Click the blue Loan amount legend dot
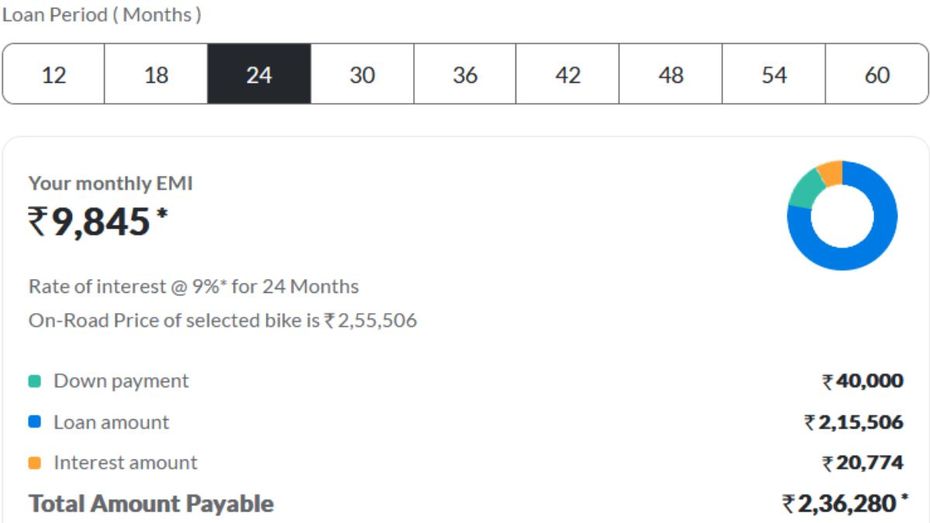The width and height of the screenshot is (930, 523). click(34, 422)
